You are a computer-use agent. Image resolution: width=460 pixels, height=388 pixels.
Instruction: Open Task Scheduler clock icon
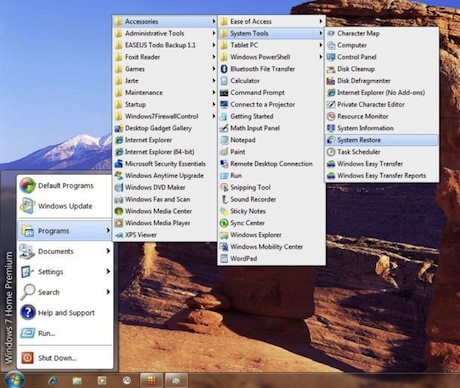331,152
